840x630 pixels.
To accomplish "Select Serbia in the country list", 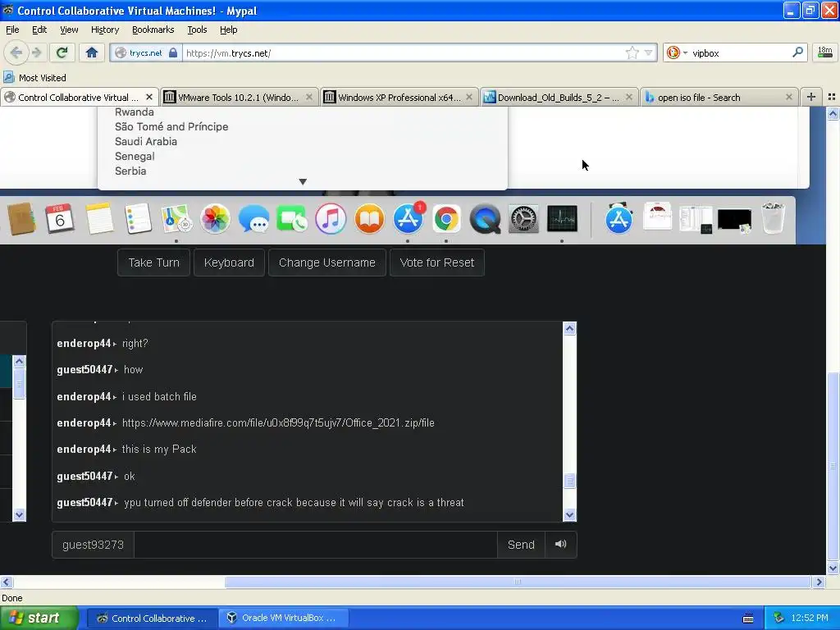I will (130, 171).
